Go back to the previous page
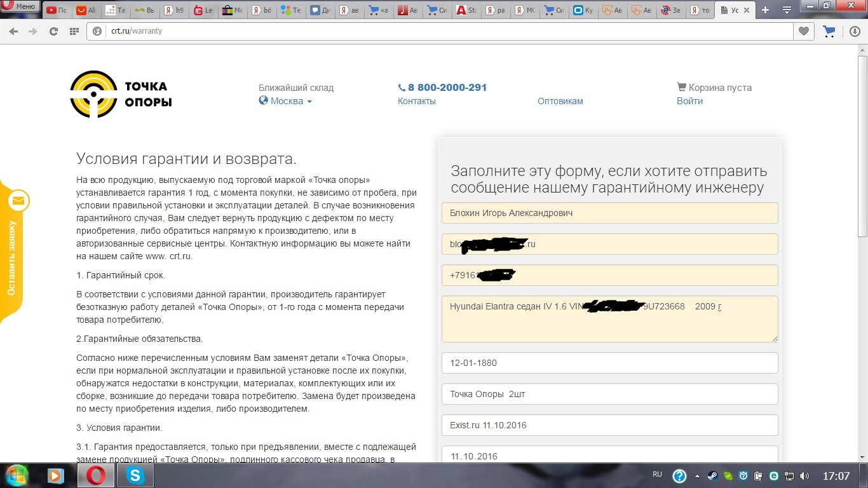The width and height of the screenshot is (868, 488). point(13,31)
